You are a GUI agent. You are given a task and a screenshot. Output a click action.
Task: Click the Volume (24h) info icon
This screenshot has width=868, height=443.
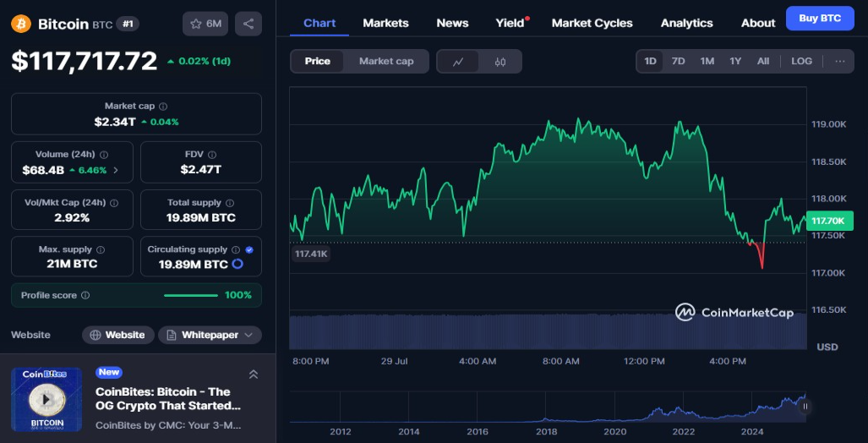click(103, 155)
